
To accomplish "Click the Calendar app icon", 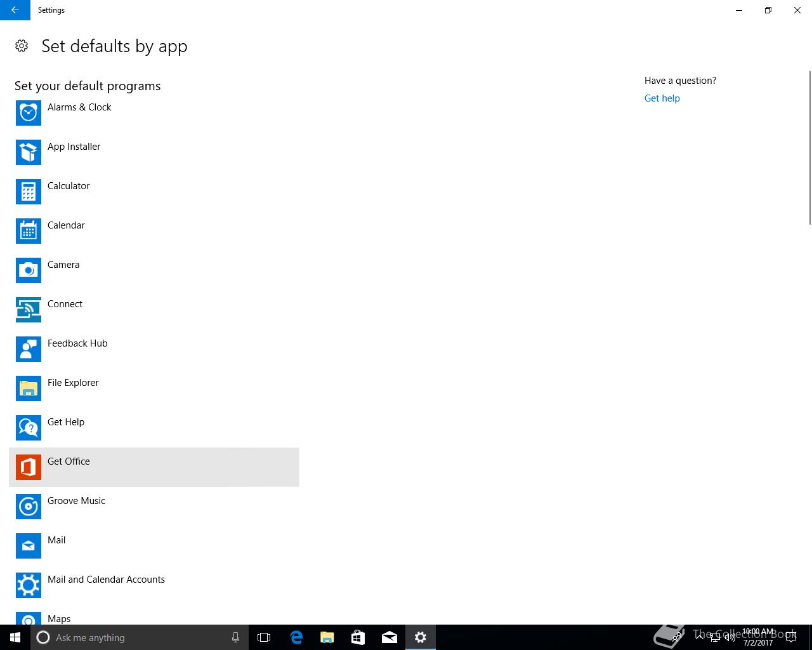I will coord(29,231).
